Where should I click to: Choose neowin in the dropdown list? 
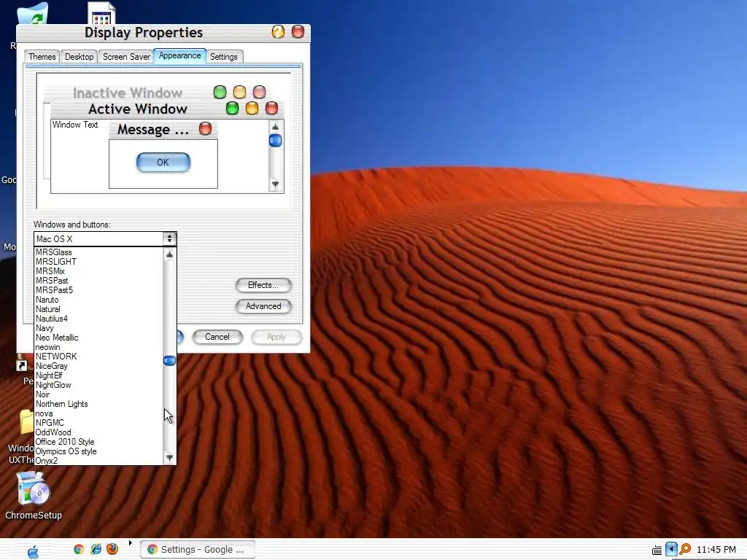click(98, 347)
